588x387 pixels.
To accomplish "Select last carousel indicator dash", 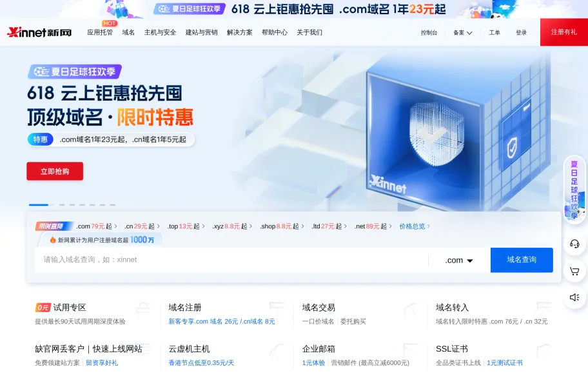I will click(112, 204).
